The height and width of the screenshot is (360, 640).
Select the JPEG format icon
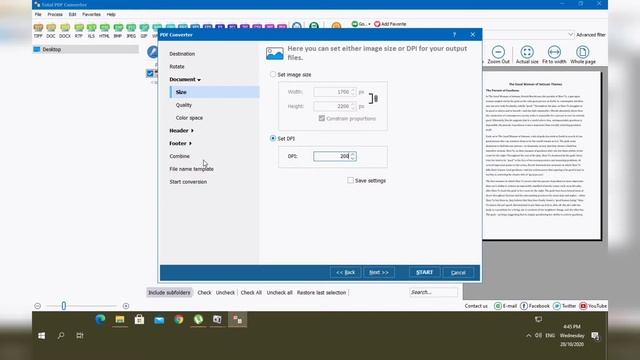tap(131, 31)
